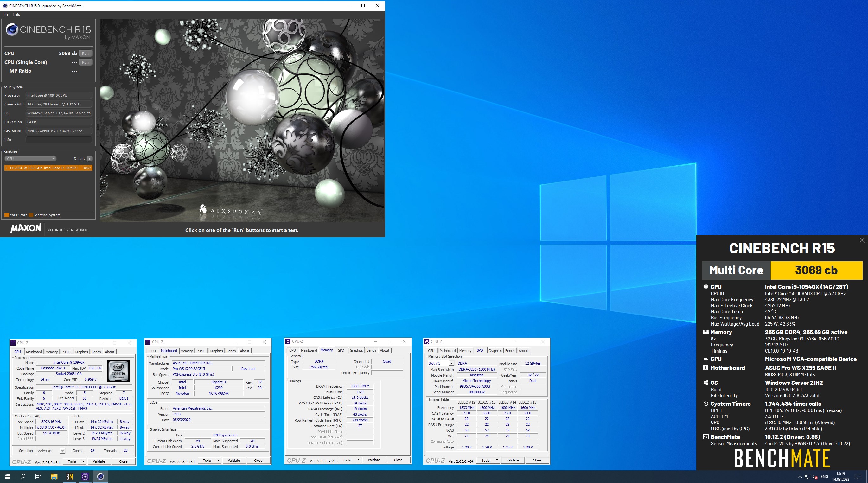Screen dimensions: 868x483
Task: Open Tools dropdown arrow in SPD CPU-Z
Action: (x=497, y=460)
